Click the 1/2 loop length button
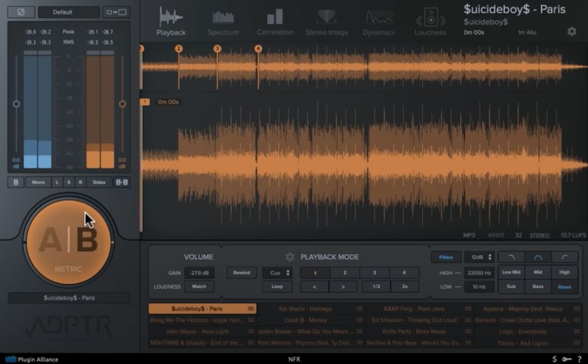588x364 pixels. click(x=376, y=286)
